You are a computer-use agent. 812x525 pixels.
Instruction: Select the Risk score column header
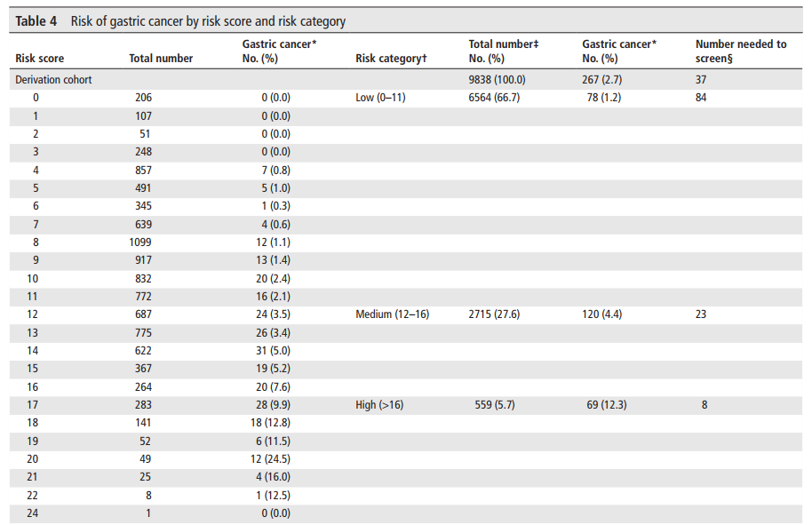coord(39,59)
